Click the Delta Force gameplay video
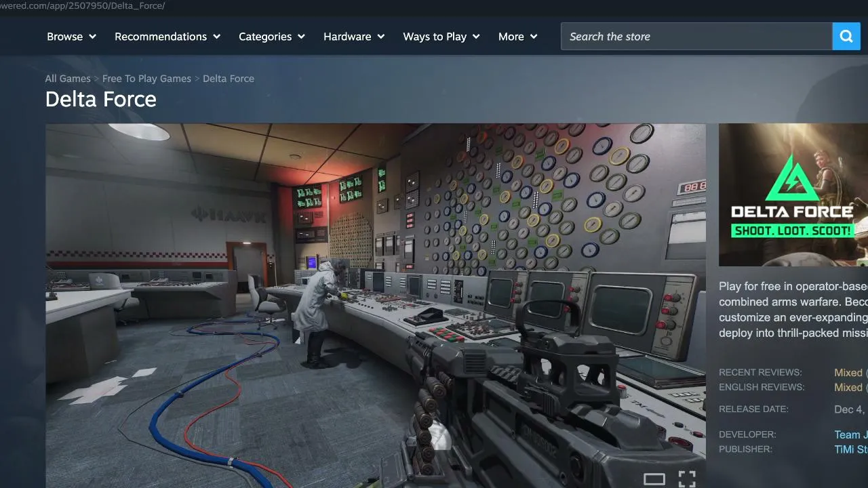Image resolution: width=868 pixels, height=488 pixels. 376,306
